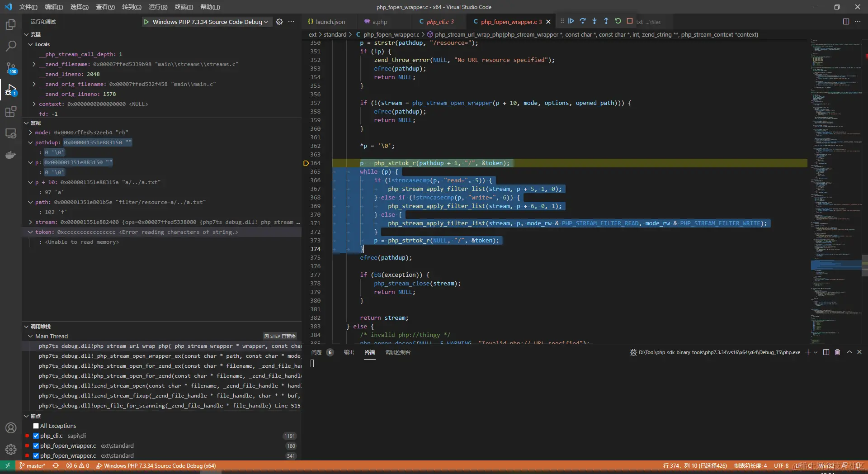The width and height of the screenshot is (868, 474).
Task: Click the Step Into debug arrow
Action: point(594,21)
